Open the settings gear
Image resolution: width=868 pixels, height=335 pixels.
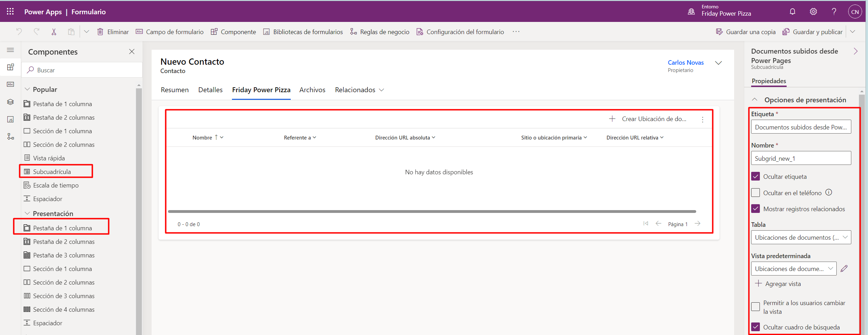click(x=813, y=11)
